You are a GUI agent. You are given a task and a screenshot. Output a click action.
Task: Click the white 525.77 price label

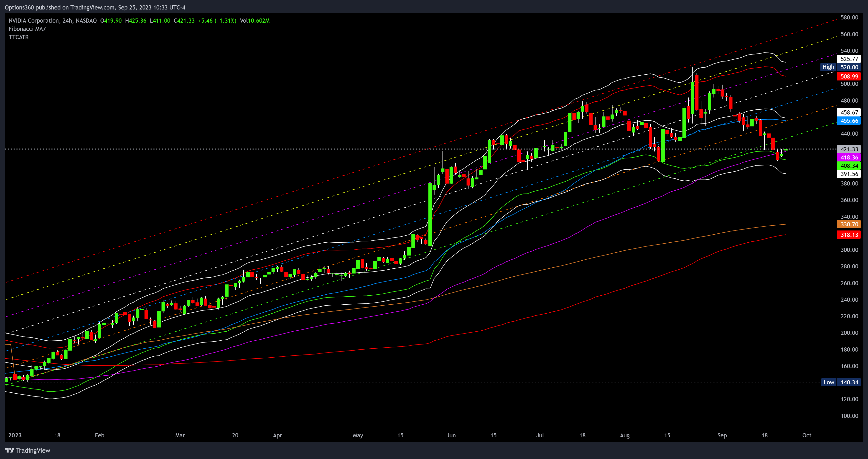tap(849, 59)
